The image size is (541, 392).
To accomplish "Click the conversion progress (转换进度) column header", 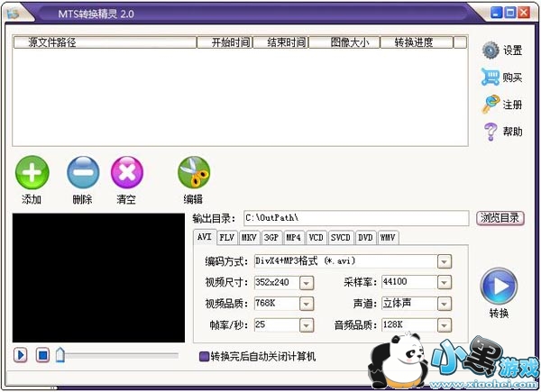I will tap(417, 42).
